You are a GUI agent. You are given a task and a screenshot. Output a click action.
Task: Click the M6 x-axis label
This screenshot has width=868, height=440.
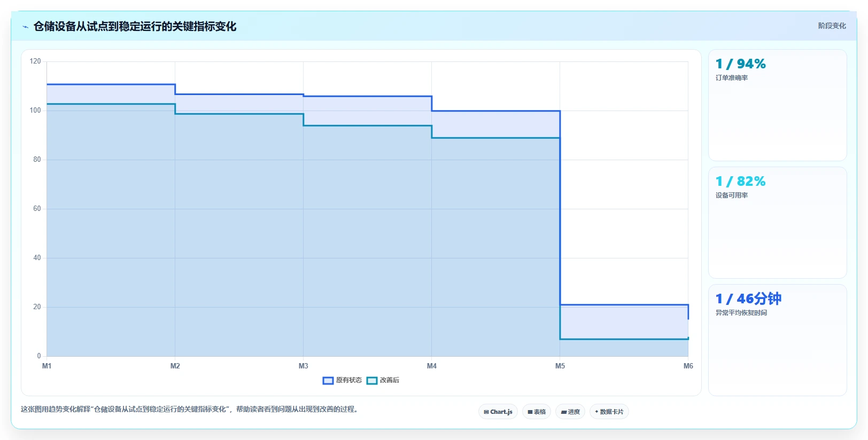pyautogui.click(x=688, y=366)
